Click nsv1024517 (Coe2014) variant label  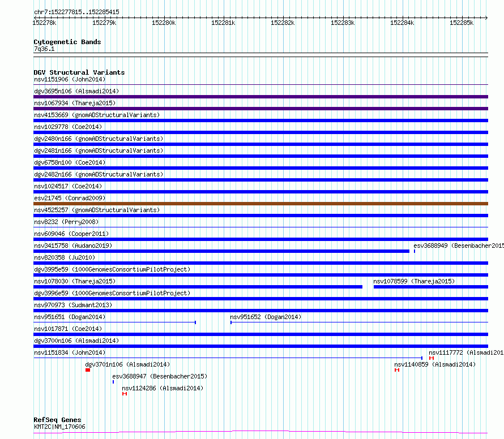[x=68, y=186]
